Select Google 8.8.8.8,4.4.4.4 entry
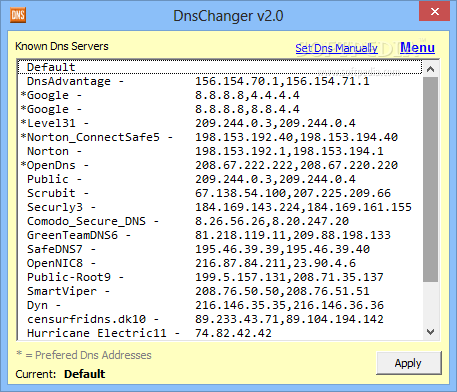This screenshot has height=392, width=457. tap(220, 95)
